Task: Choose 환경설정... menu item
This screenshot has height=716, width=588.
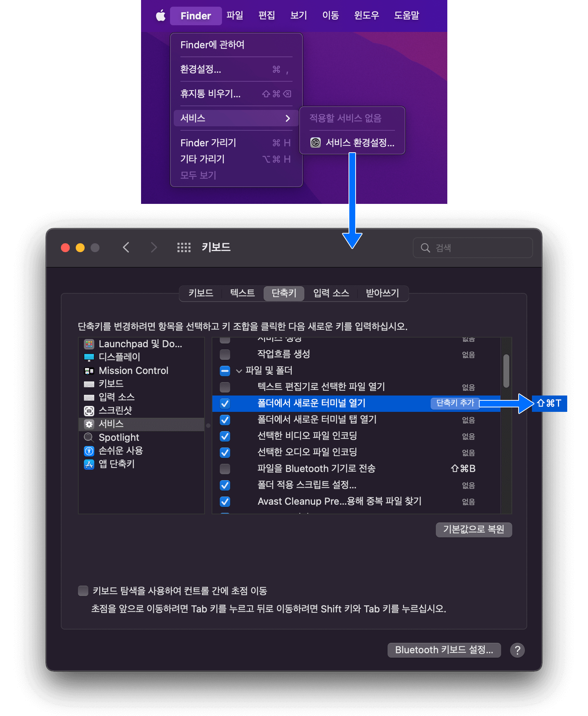Action: coord(236,69)
